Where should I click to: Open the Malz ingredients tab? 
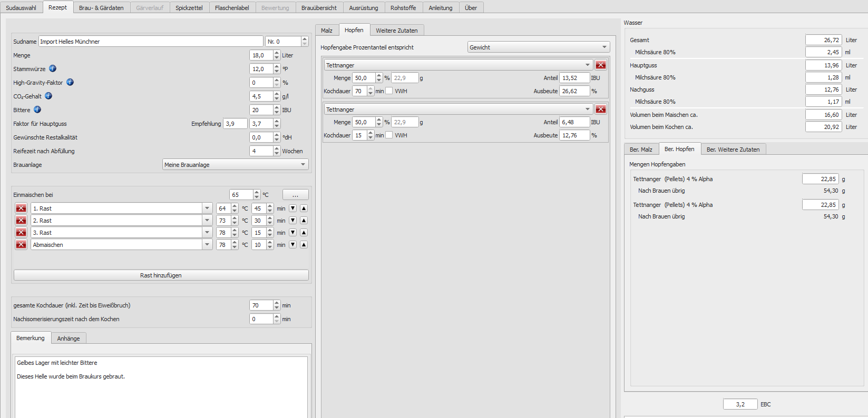tap(327, 31)
